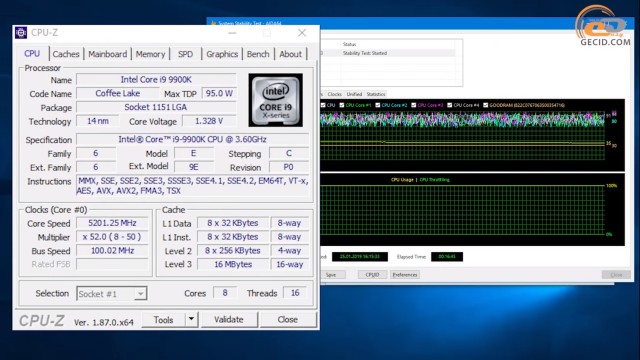Screen dimensions: 640x360
Task: Click the temperature graph in AIDA64
Action: coord(472,135)
